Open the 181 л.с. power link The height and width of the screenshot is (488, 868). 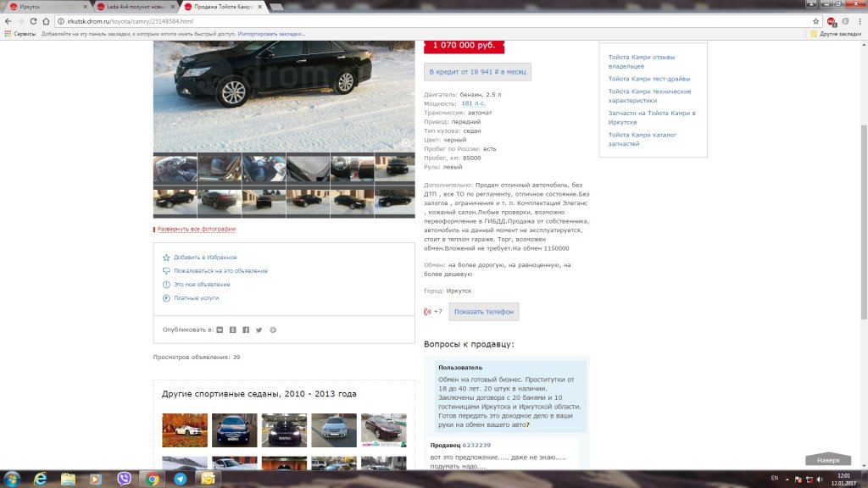(473, 103)
